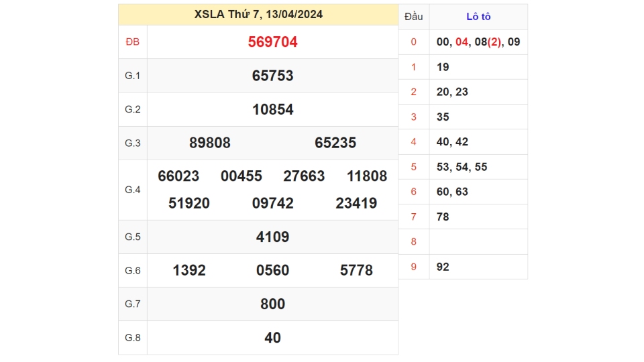644x362 pixels.
Task: Click head digit 5 in Đầu column
Action: 414,167
